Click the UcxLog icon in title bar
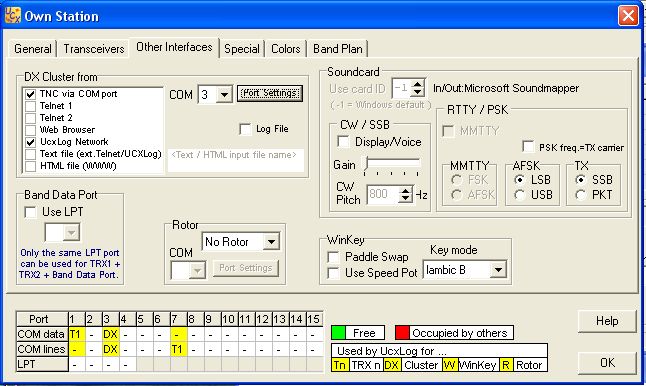The image size is (646, 386). (x=13, y=16)
